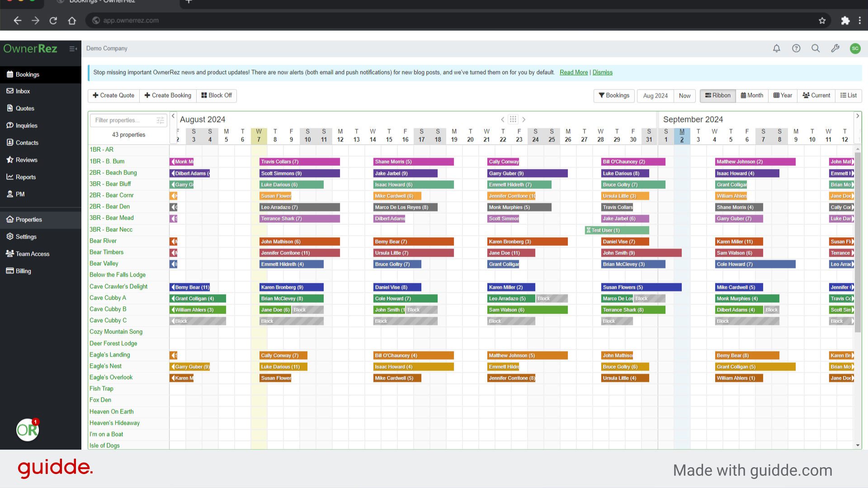Click the SC user avatar
This screenshot has width=868, height=488.
click(855, 48)
